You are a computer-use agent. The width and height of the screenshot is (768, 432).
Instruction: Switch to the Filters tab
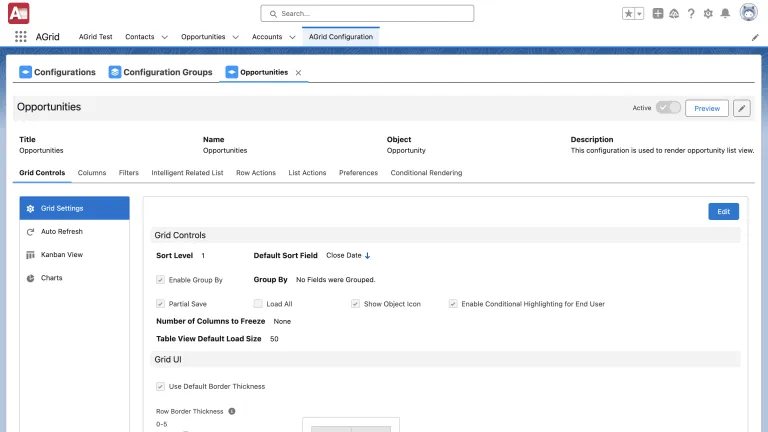[129, 173]
